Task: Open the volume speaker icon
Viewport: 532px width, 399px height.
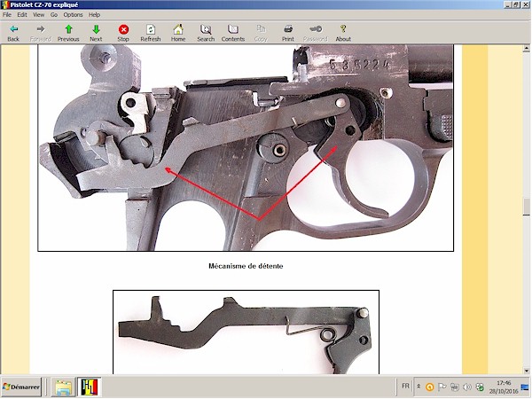Action: (467, 387)
